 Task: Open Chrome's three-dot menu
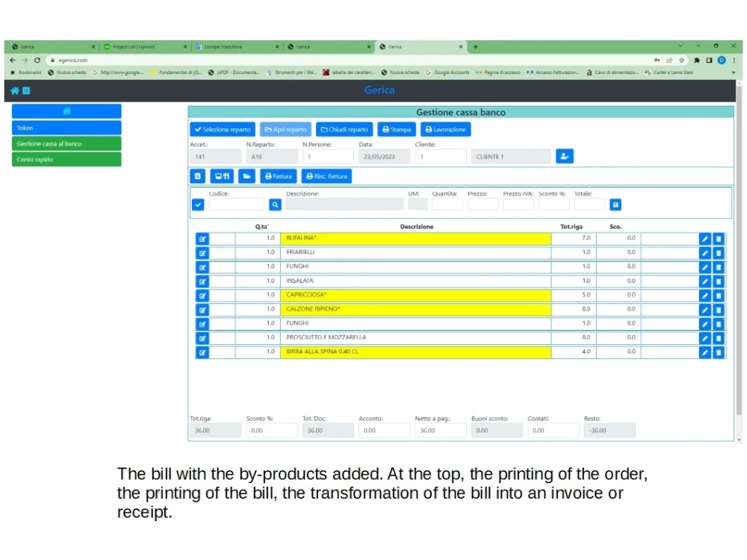[736, 60]
